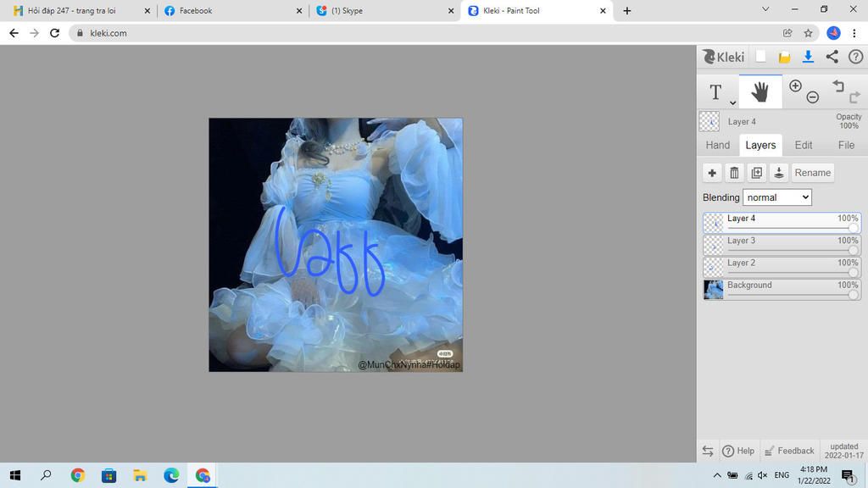Close the Facebook browser tab

299,10
